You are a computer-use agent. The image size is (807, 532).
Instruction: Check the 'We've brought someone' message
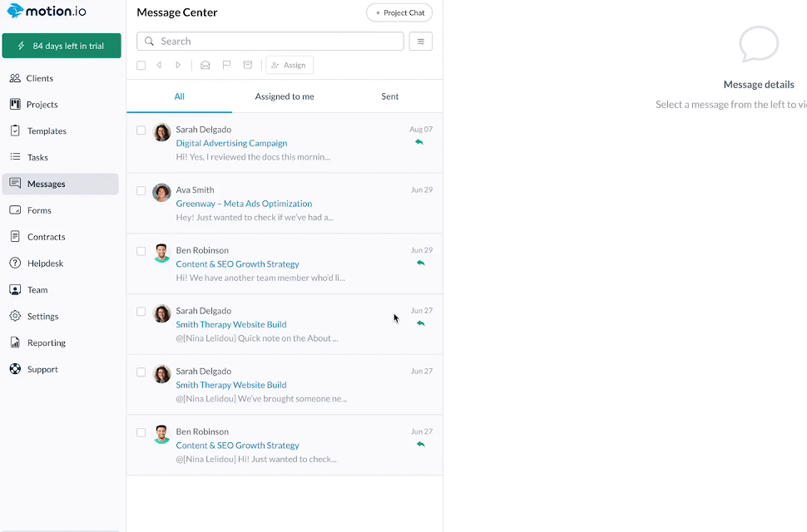pyautogui.click(x=141, y=372)
